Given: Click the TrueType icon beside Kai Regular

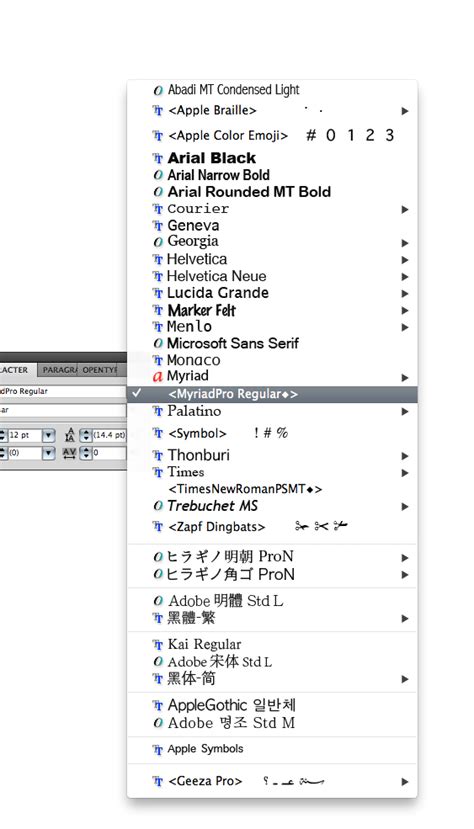Looking at the screenshot, I should click(x=157, y=645).
